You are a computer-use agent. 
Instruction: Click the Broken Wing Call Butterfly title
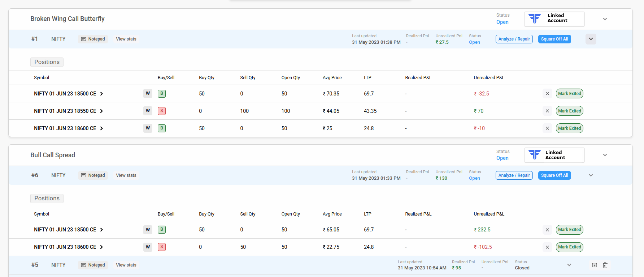click(x=68, y=19)
